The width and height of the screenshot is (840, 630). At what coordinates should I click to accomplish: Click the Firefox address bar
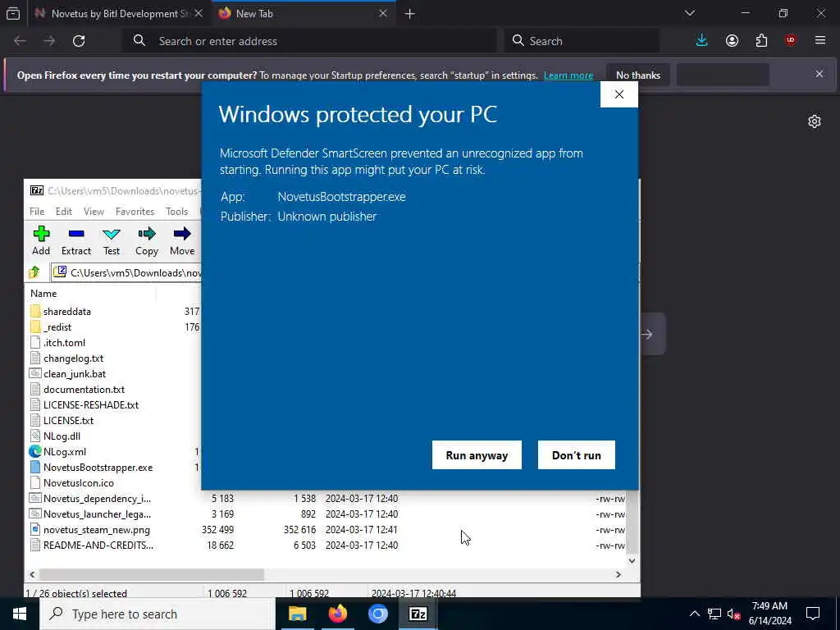coord(311,41)
